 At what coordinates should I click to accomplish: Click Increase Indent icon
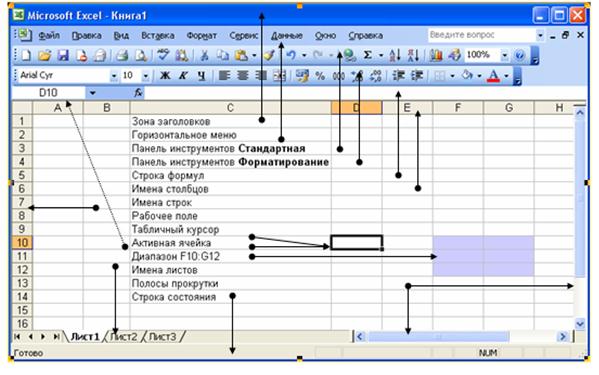pyautogui.click(x=417, y=76)
